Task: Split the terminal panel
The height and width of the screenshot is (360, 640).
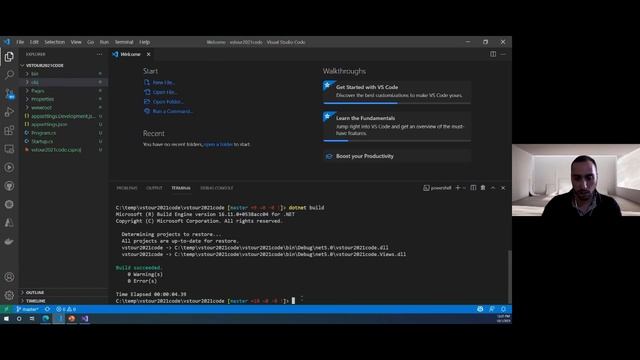Action: pos(473,188)
